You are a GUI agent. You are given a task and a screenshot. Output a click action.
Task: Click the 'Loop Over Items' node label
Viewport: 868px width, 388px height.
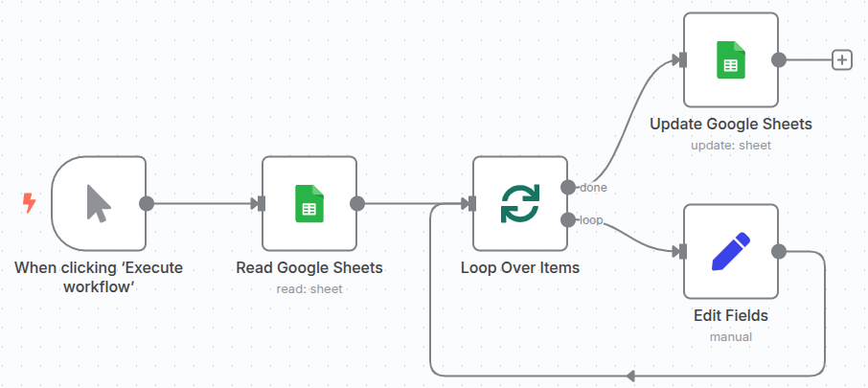pos(520,268)
